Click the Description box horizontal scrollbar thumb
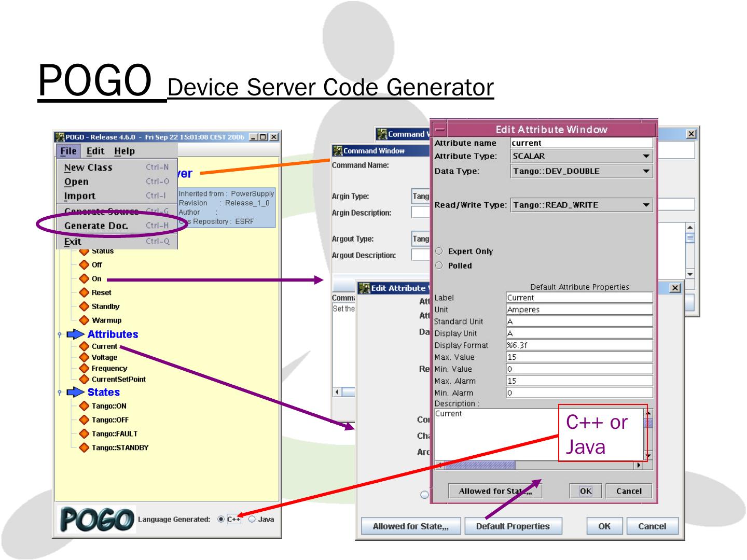The height and width of the screenshot is (560, 747). (x=480, y=465)
